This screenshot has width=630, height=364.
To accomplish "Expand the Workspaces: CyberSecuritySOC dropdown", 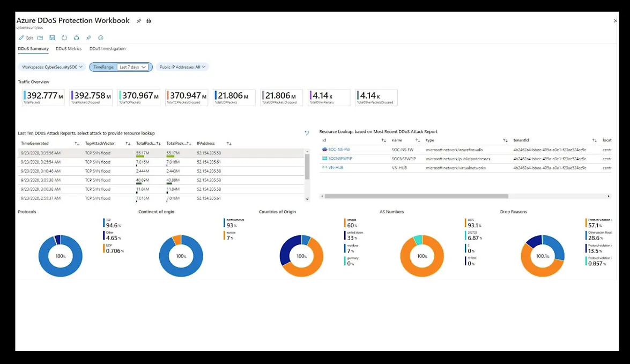I will tap(51, 67).
